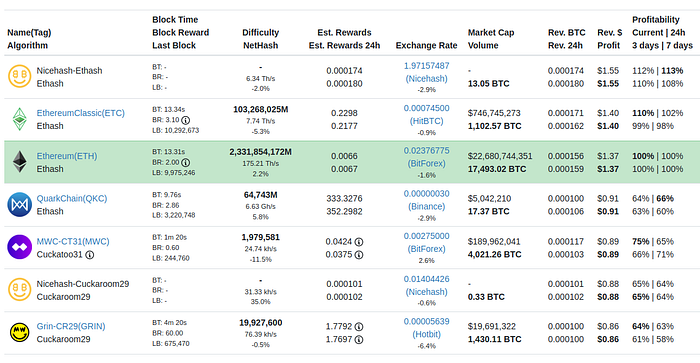Open the MWC-CT31(MWC) coin link
This screenshot has width=700, height=363.
73,241
